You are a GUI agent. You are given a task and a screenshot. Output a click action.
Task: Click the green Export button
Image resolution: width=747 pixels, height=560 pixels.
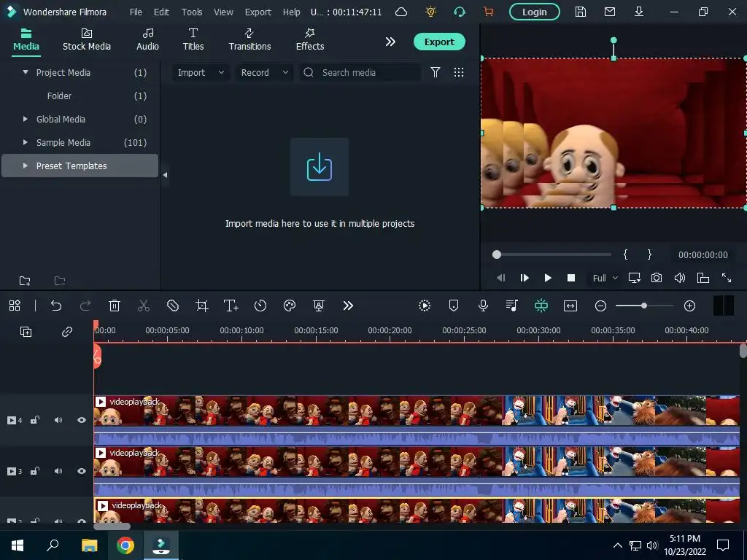(x=439, y=42)
